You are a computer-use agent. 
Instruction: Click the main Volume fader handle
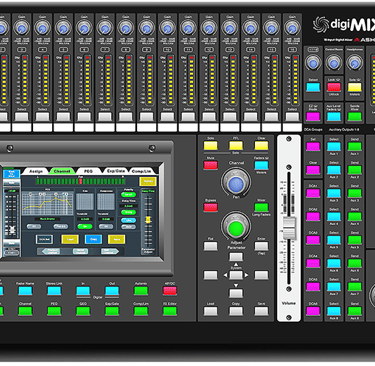289,228
